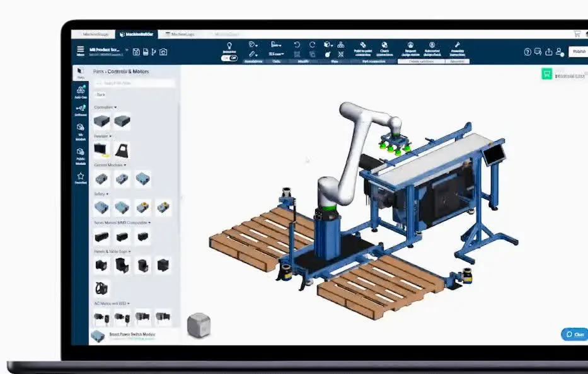Click the save design floppy icon

coord(136,52)
